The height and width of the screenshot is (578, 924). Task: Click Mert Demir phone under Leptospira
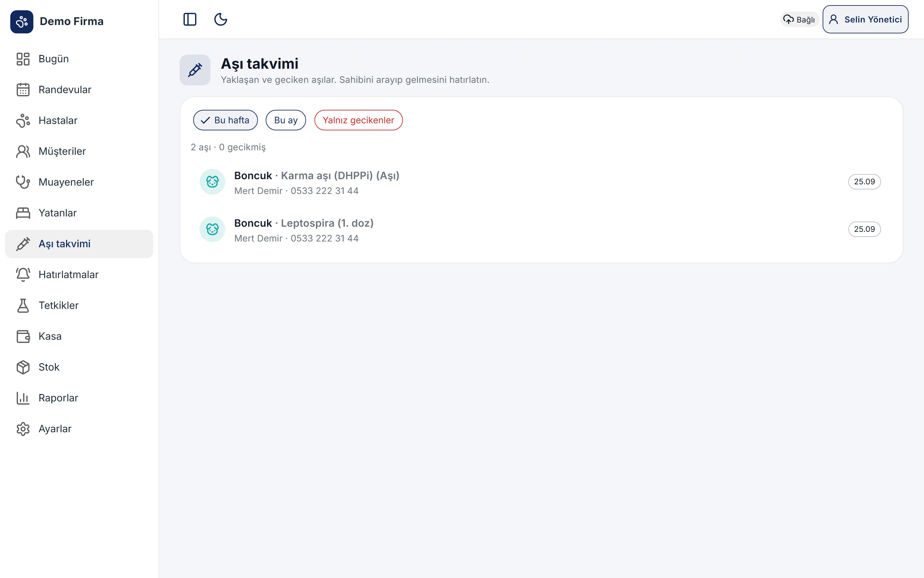tap(296, 238)
